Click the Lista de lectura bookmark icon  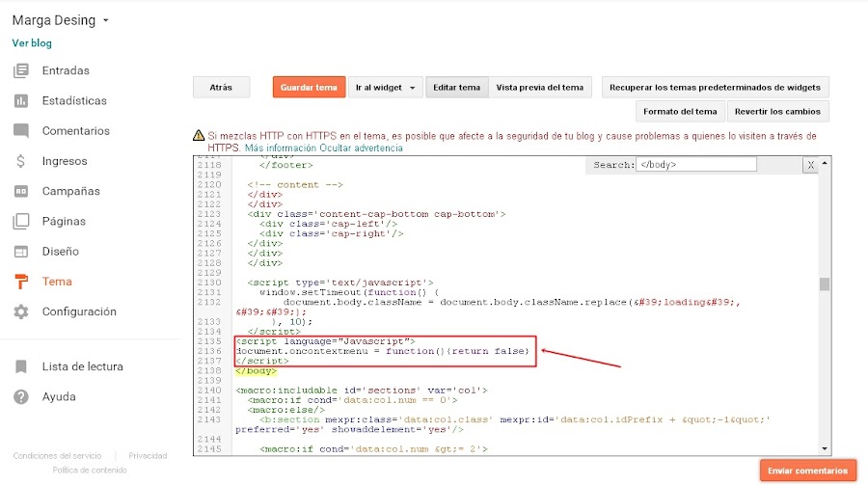point(21,366)
